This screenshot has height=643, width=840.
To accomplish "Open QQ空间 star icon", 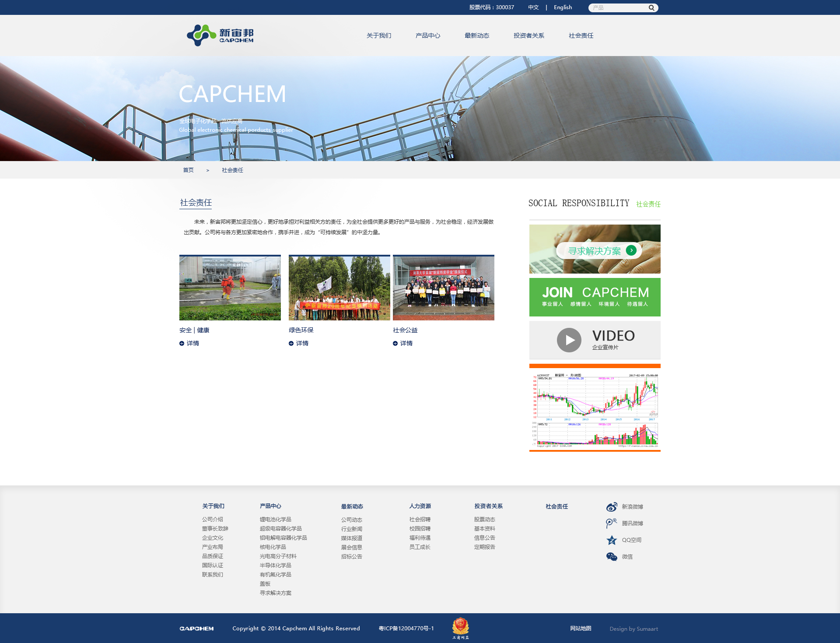I will (x=612, y=540).
